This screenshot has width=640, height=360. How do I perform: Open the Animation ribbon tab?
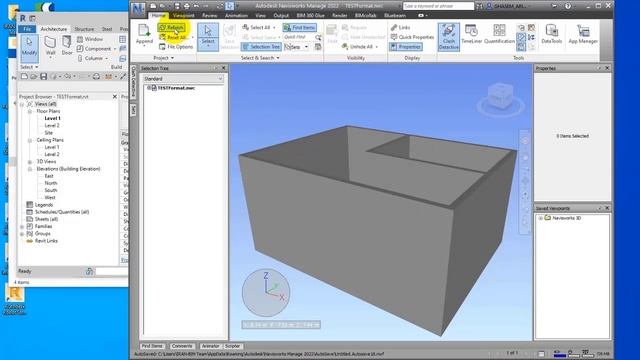coord(236,16)
